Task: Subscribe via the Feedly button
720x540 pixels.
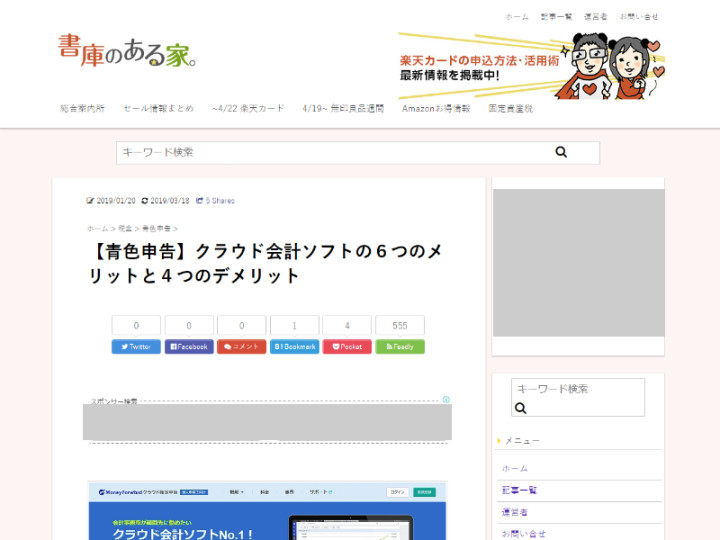Action: [x=400, y=347]
